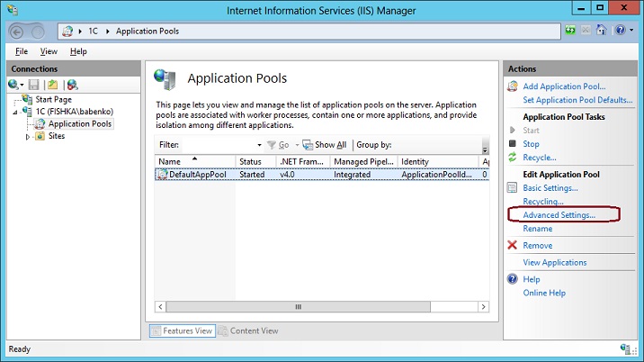644x362 pixels.
Task: Click the back navigation arrow
Action: pos(17,32)
